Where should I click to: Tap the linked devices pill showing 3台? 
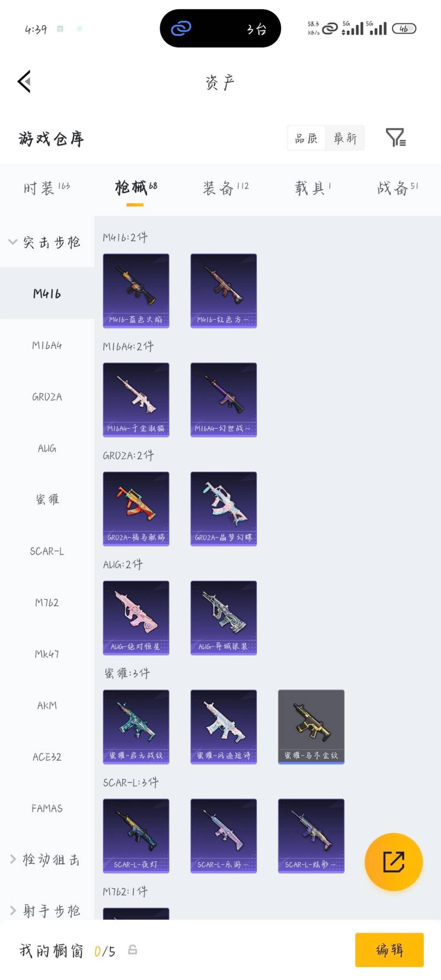pos(220,29)
